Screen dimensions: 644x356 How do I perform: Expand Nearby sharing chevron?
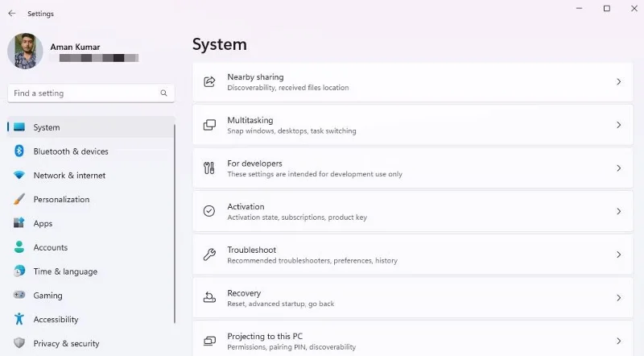618,82
